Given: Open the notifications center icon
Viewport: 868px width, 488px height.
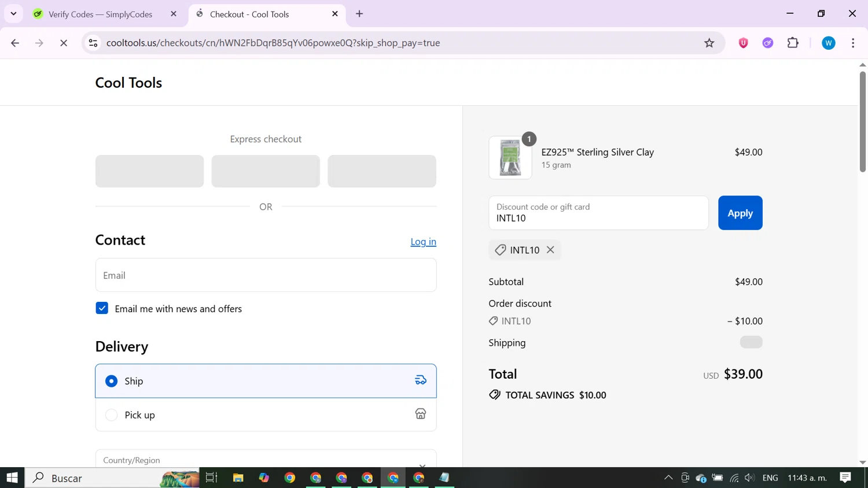Looking at the screenshot, I should pos(845,478).
